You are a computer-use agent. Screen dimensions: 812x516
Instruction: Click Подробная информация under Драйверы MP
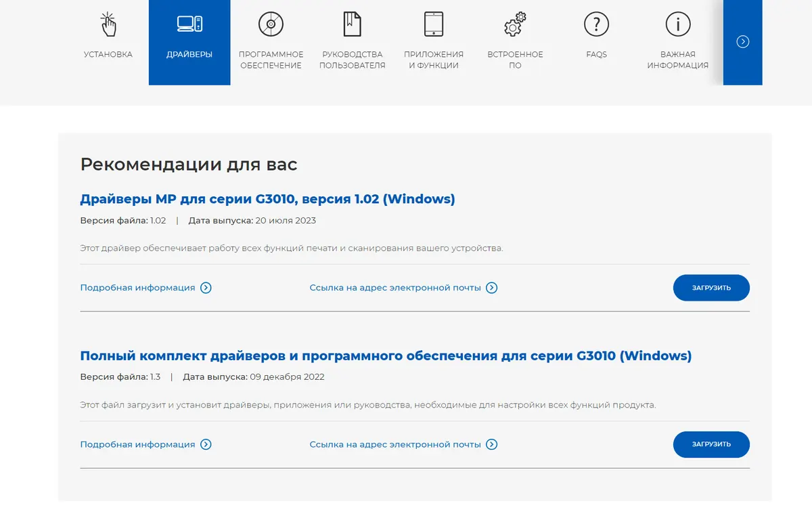pyautogui.click(x=137, y=288)
